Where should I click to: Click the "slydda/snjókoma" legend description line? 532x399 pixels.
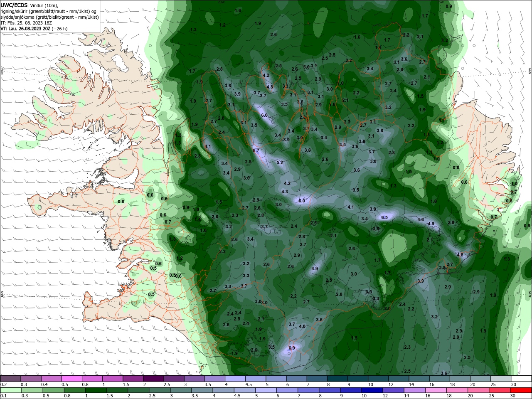coord(49,17)
